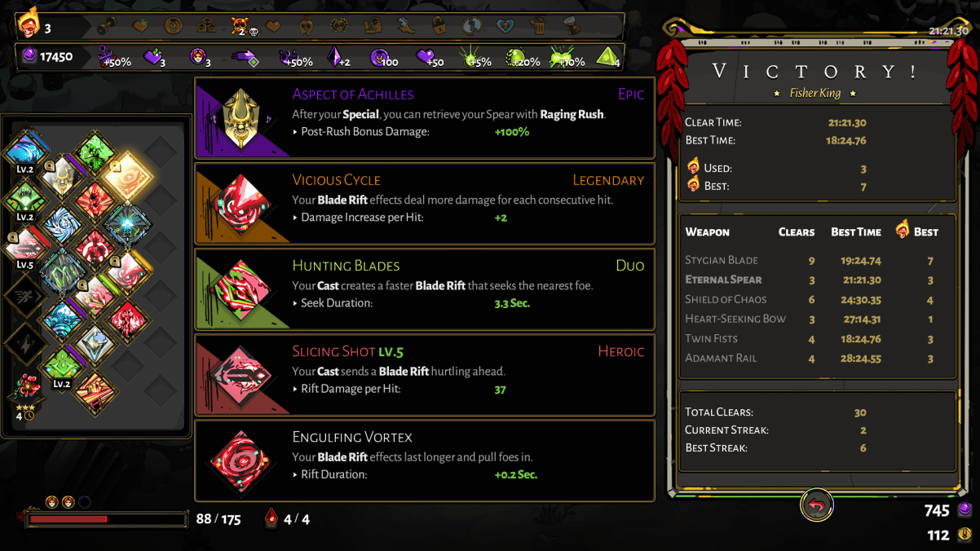Screen dimensions: 980x551
Task: Select the Stygian Blade weapon row
Action: click(817, 261)
